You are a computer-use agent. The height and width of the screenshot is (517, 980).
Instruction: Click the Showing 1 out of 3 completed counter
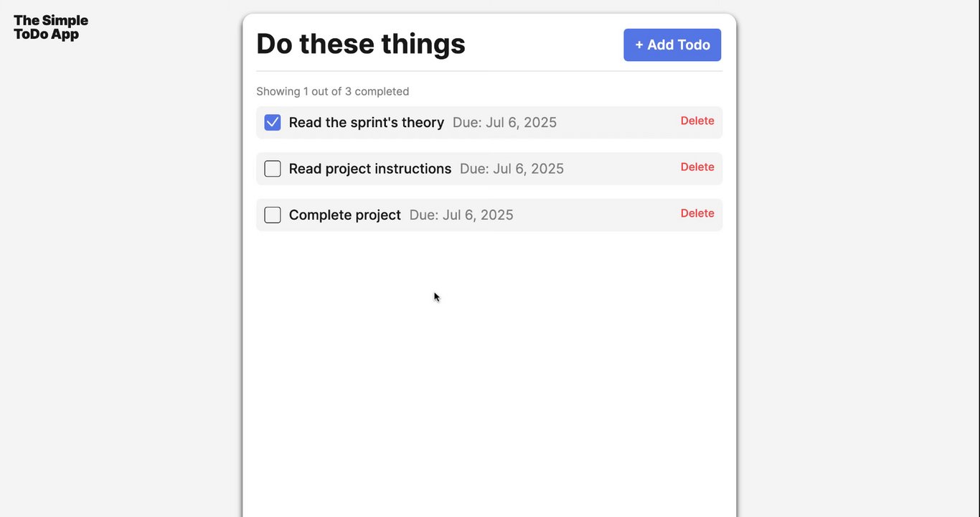point(333,91)
